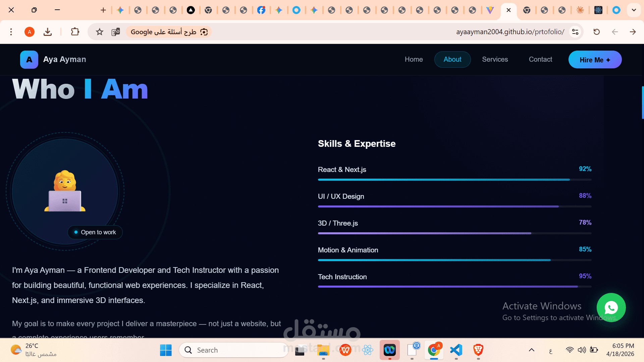Go to the Contact nav item
The image size is (644, 362).
(540, 59)
